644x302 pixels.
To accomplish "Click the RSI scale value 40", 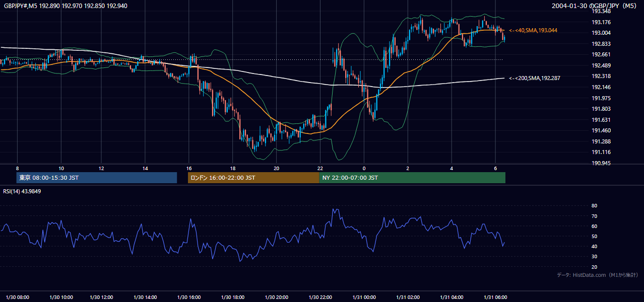I will (x=595, y=246).
